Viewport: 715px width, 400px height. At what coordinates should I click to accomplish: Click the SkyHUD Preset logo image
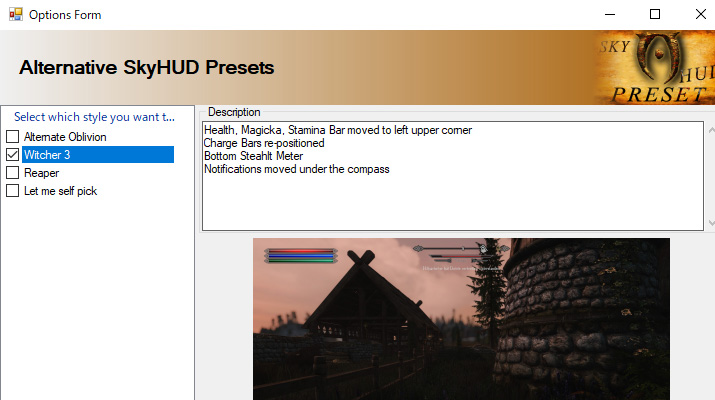point(655,68)
